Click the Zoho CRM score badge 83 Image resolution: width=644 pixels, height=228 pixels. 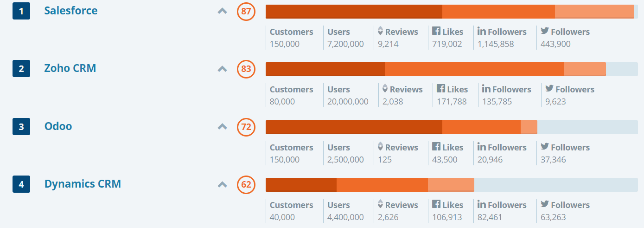pyautogui.click(x=246, y=69)
